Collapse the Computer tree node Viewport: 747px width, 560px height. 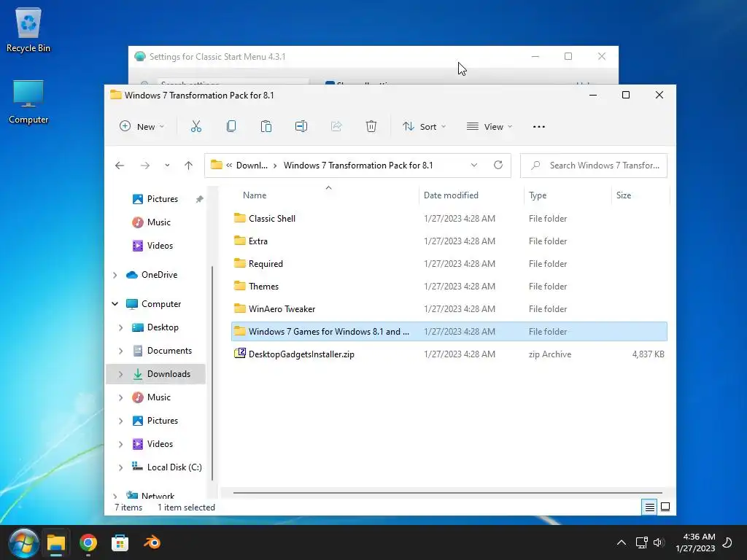pyautogui.click(x=115, y=304)
